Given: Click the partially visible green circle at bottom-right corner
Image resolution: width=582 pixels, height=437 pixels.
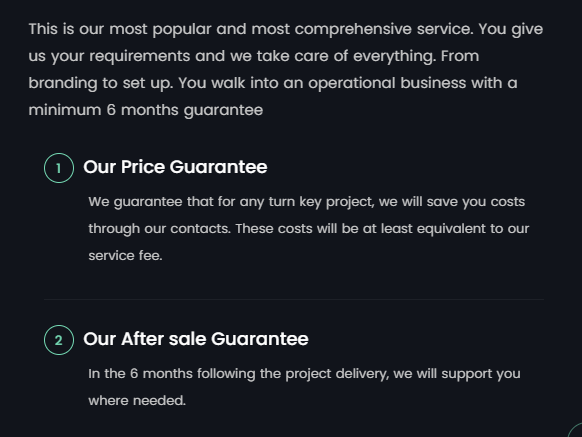Looking at the screenshot, I should (575, 430).
